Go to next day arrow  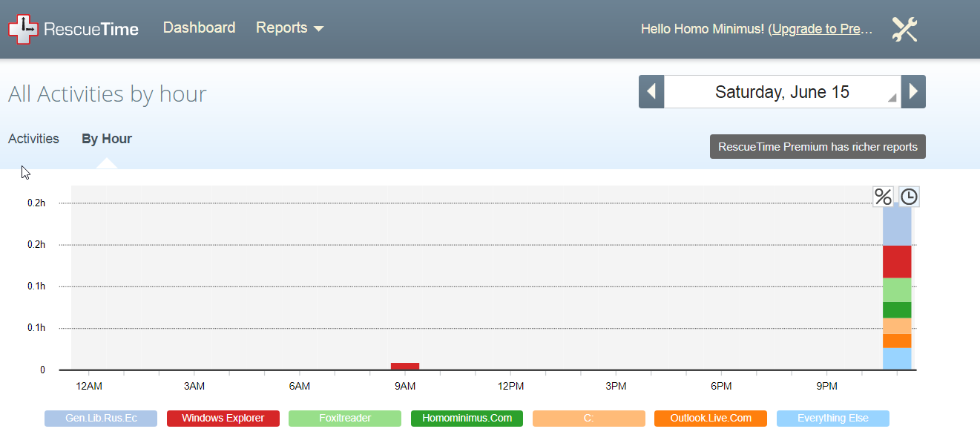[913, 91]
